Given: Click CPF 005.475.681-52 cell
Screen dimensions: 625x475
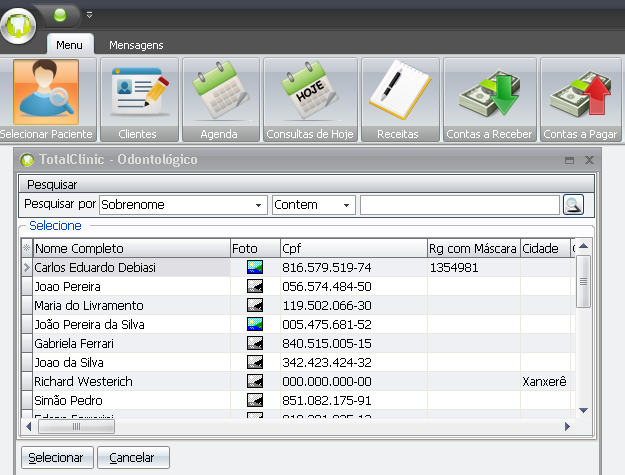Looking at the screenshot, I should point(354,324).
